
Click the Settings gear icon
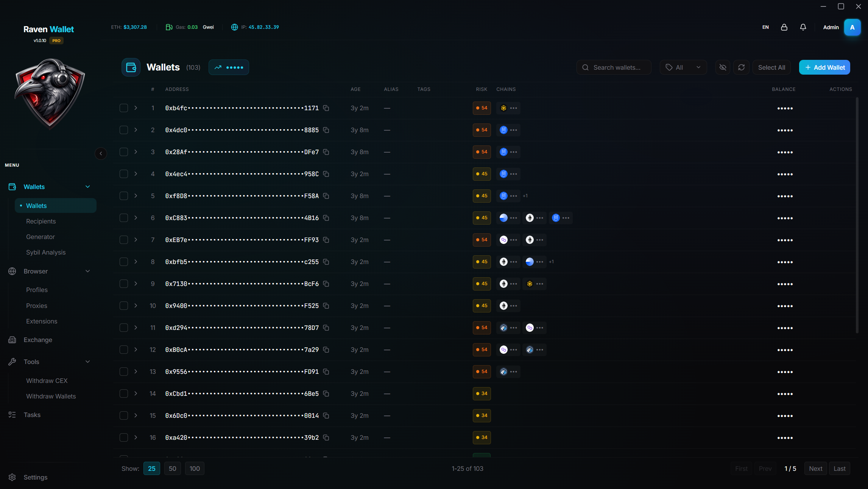[12, 477]
